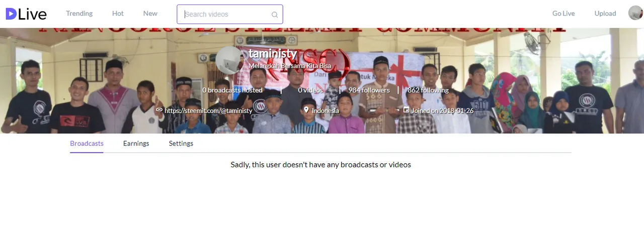Select the taministy username text
This screenshot has height=227, width=644.
[273, 54]
